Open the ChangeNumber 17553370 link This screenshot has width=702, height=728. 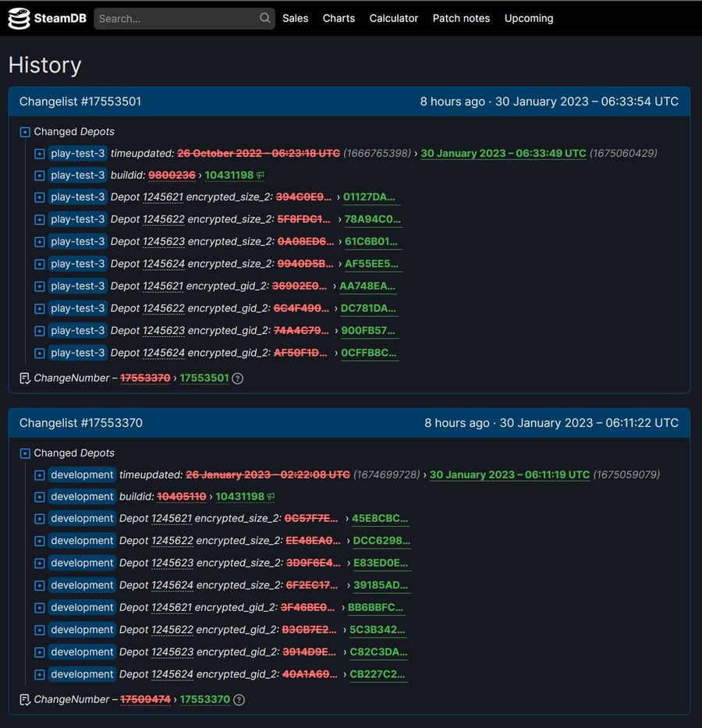204,699
